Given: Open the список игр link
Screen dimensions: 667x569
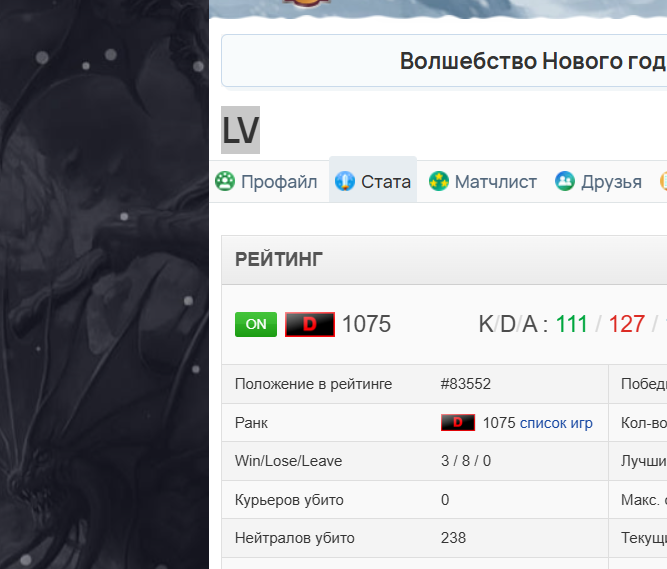Looking at the screenshot, I should (556, 423).
